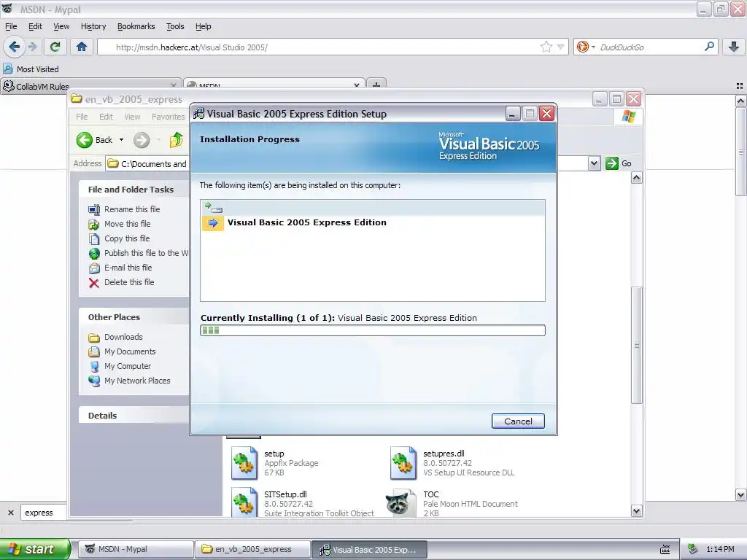The image size is (747, 560).
Task: Open the browser Tools menu
Action: (x=175, y=26)
